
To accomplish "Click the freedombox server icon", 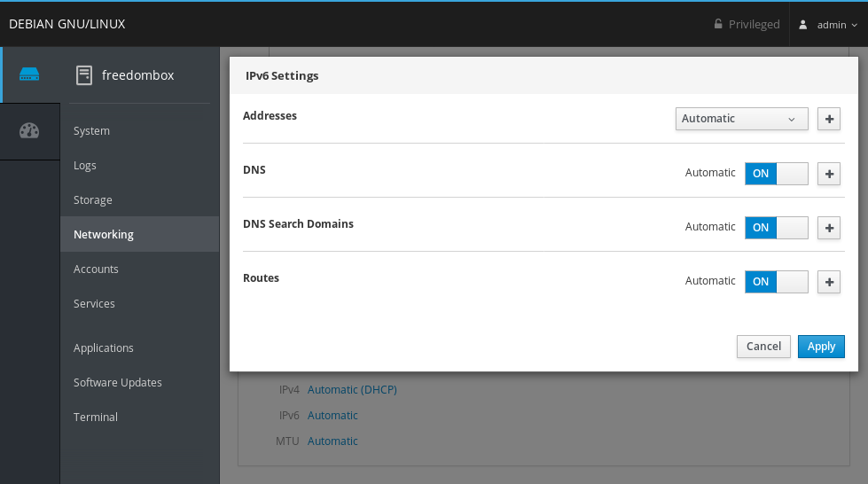I will pos(84,75).
